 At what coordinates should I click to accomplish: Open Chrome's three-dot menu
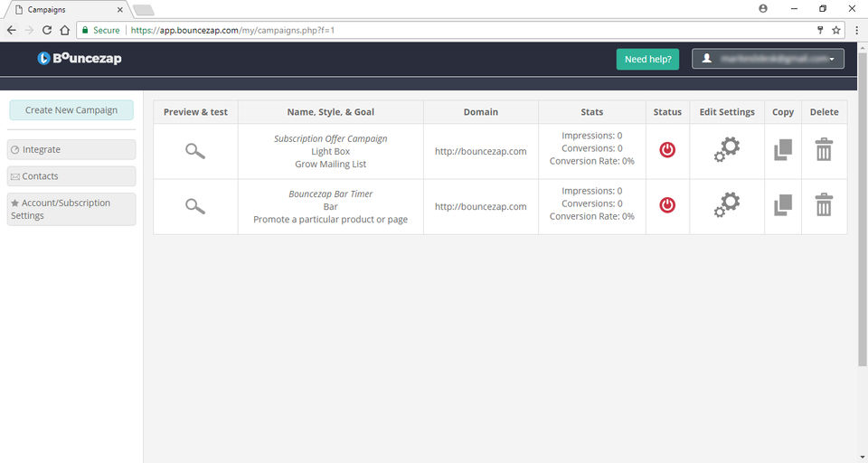tap(856, 31)
